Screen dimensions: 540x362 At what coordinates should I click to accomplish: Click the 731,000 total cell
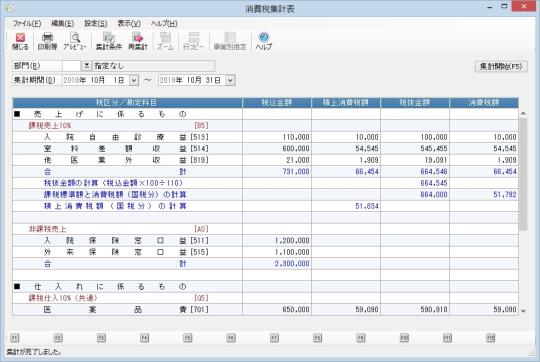click(x=277, y=172)
